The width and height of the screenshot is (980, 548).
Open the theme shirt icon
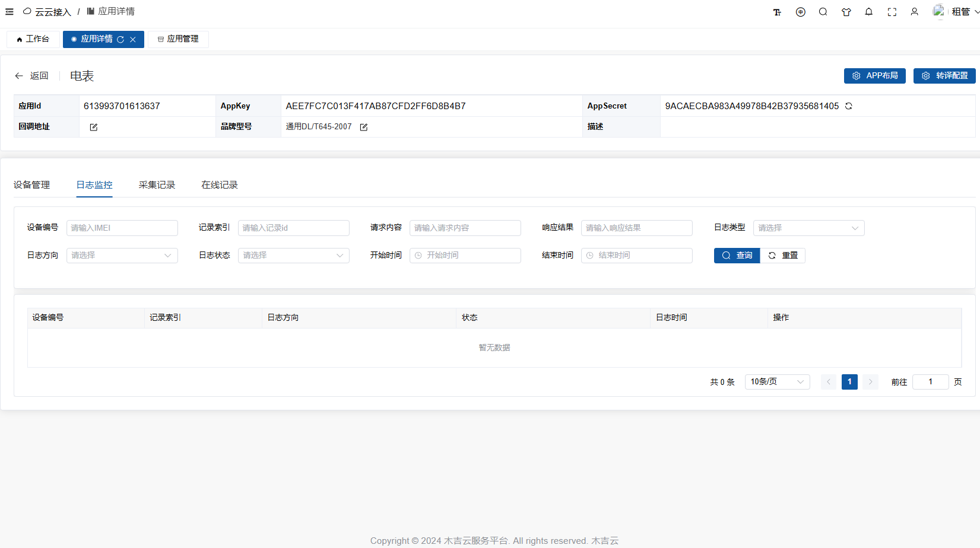pos(846,12)
